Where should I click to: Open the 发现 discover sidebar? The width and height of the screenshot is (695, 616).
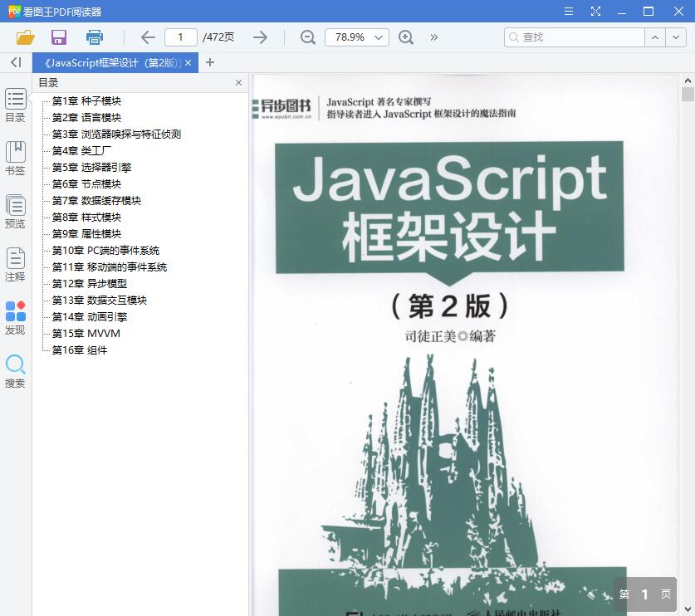pos(16,318)
